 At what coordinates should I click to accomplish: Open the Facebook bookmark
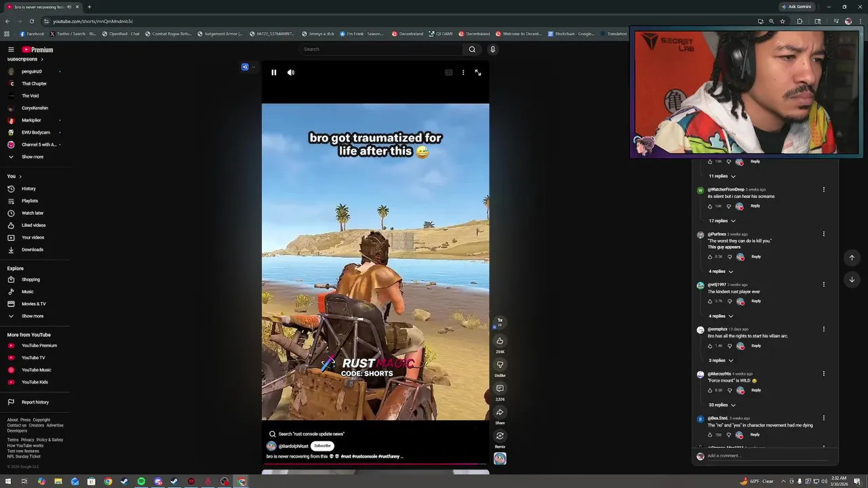click(x=32, y=34)
